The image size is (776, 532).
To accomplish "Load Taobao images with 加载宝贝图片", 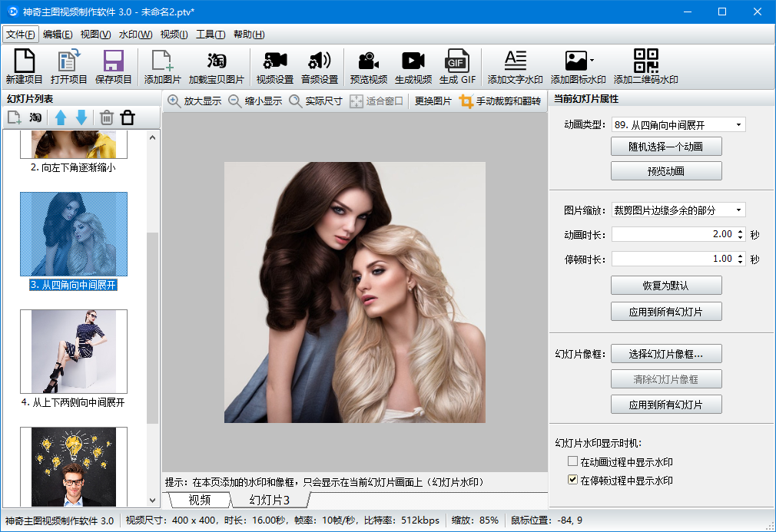I will point(216,66).
